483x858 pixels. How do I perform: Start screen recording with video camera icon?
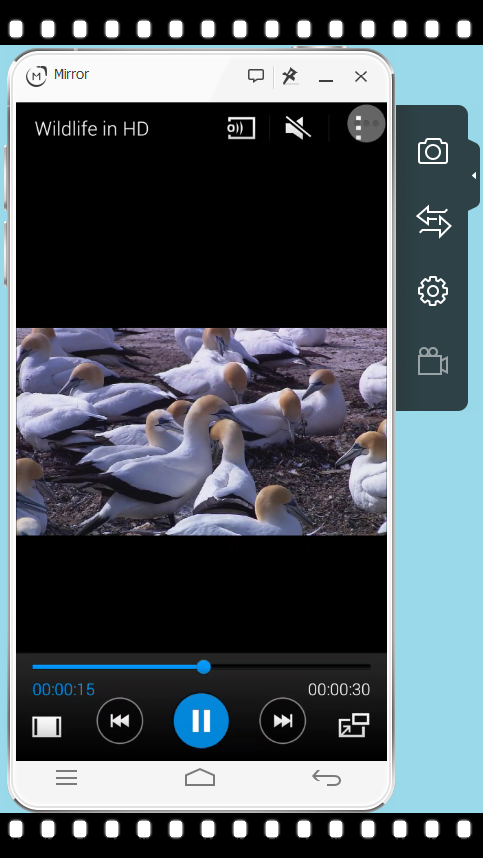(433, 361)
